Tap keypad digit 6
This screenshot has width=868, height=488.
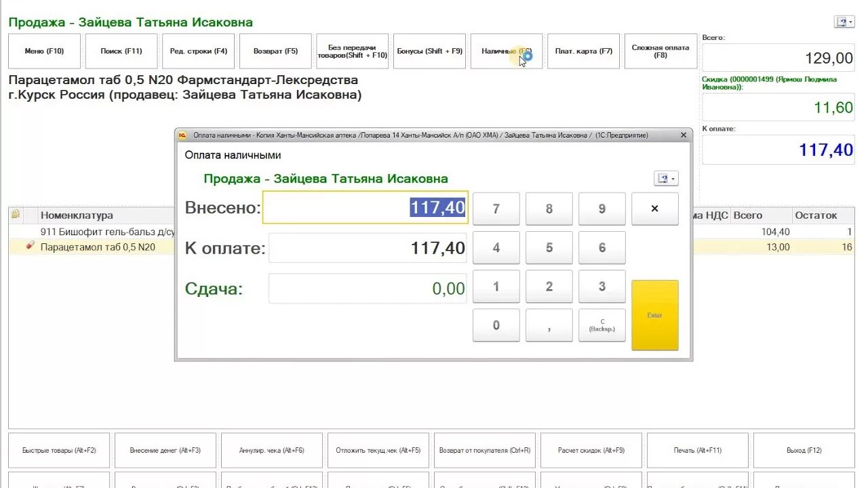[x=602, y=248]
